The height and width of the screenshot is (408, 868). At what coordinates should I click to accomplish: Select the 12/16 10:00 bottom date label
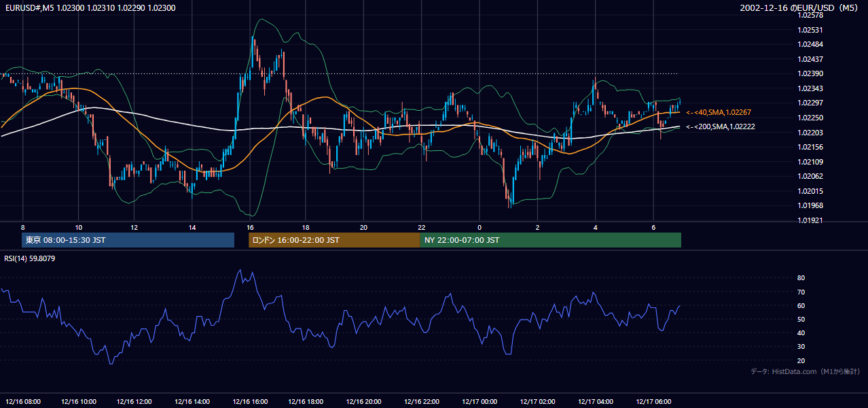79,401
